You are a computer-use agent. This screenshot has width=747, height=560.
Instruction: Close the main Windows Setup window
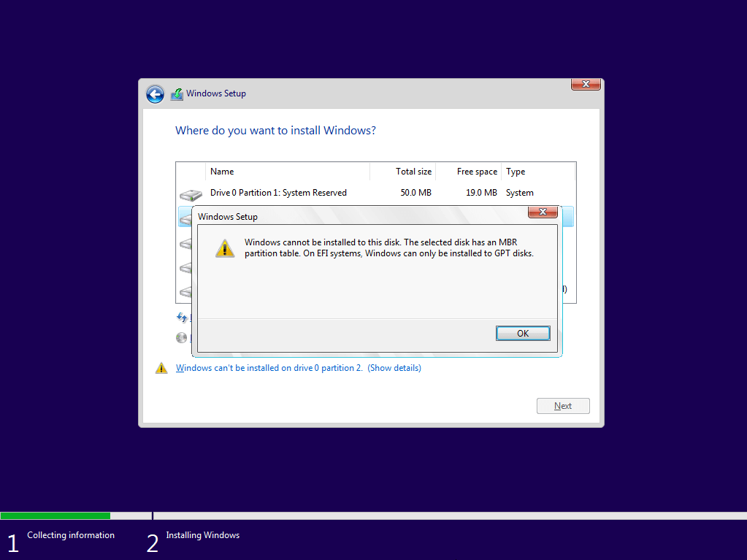[586, 85]
